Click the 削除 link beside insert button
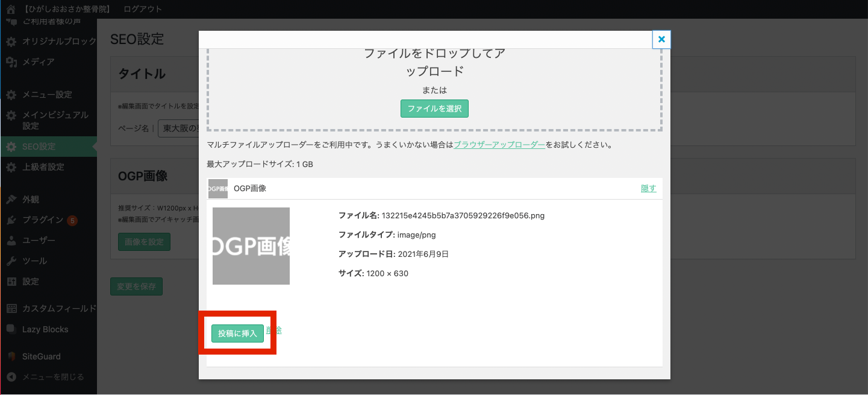This screenshot has width=868, height=395. tap(275, 330)
